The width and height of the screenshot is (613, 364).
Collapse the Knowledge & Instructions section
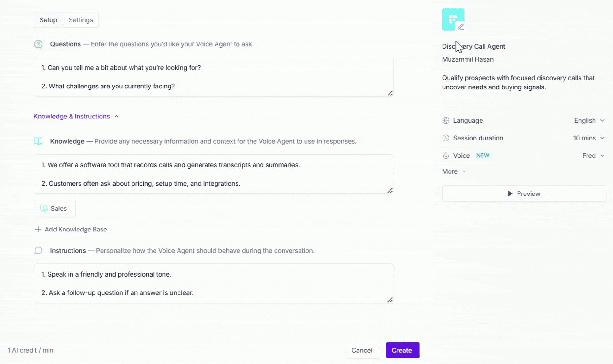[76, 116]
